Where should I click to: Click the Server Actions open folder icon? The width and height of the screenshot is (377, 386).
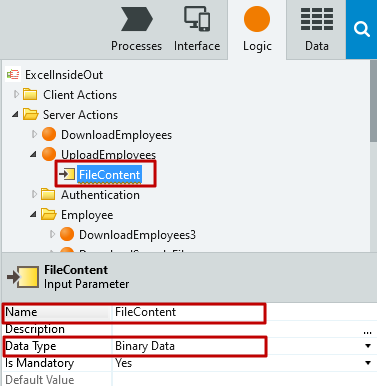coord(31,115)
